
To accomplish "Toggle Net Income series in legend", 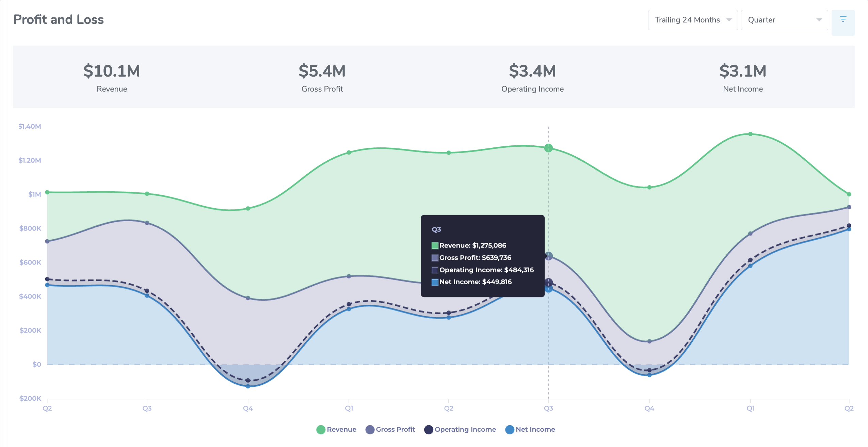I will click(x=530, y=429).
